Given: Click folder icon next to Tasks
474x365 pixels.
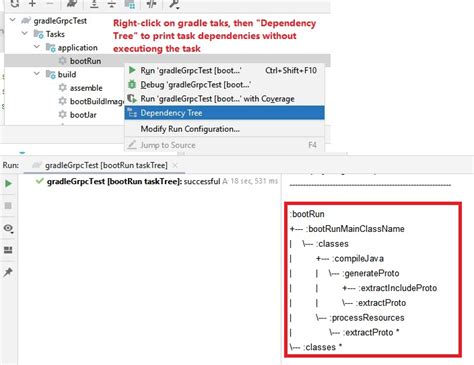Looking at the screenshot, I should (38, 34).
